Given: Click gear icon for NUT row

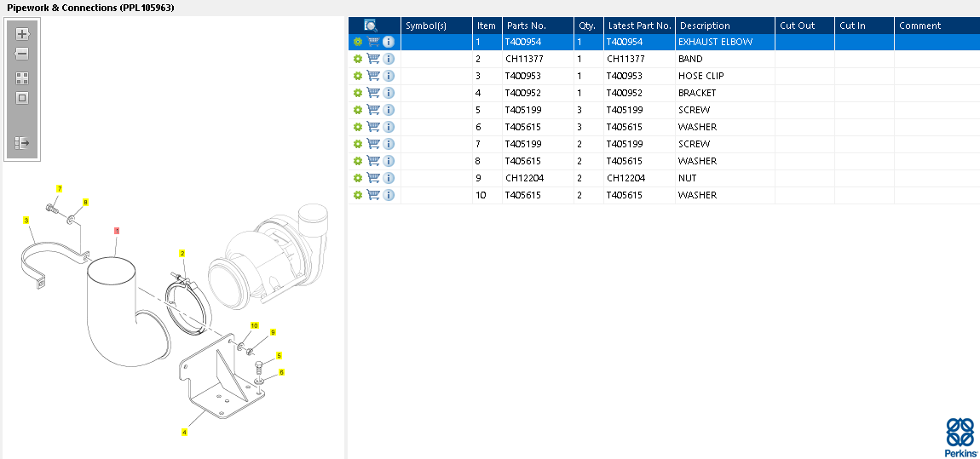Looking at the screenshot, I should 358,178.
